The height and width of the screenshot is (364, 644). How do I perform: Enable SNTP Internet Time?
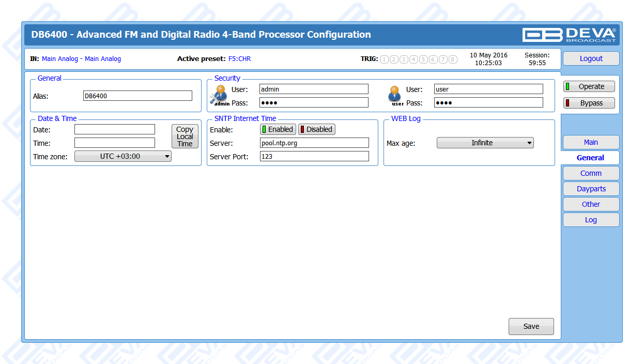click(278, 129)
